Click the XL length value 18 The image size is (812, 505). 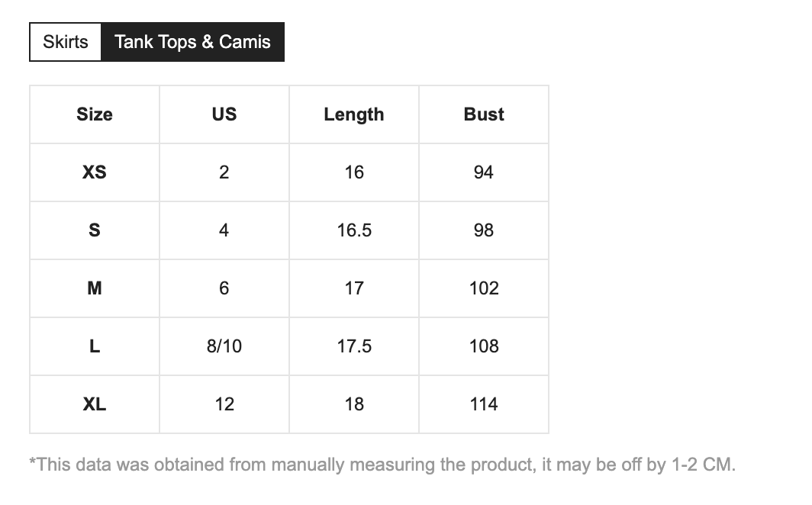[x=354, y=404]
